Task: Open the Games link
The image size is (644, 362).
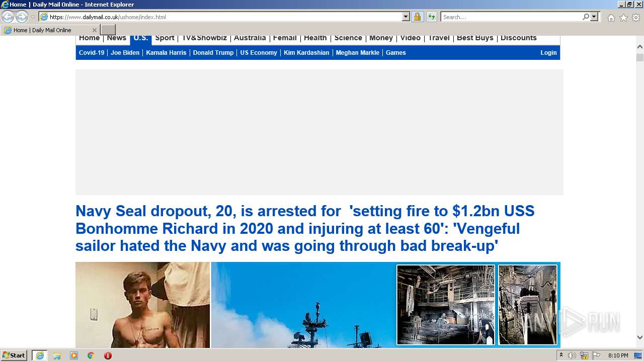Action: 396,53
